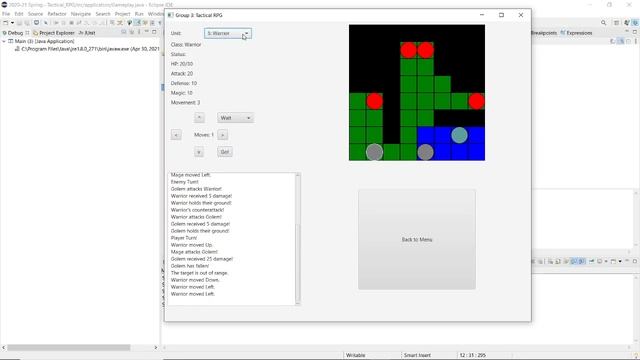Viewport: 640px width, 360px height.
Task: Click the Terminate debug icon
Action: pos(71,23)
